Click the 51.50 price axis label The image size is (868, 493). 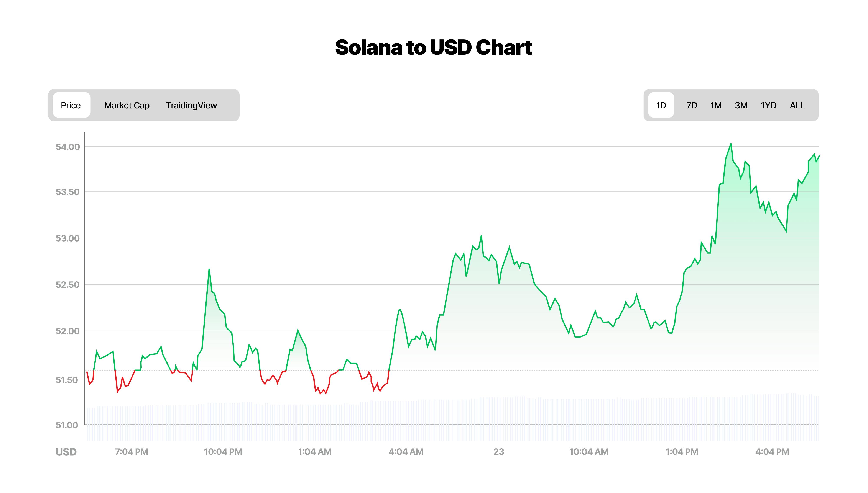pos(67,380)
